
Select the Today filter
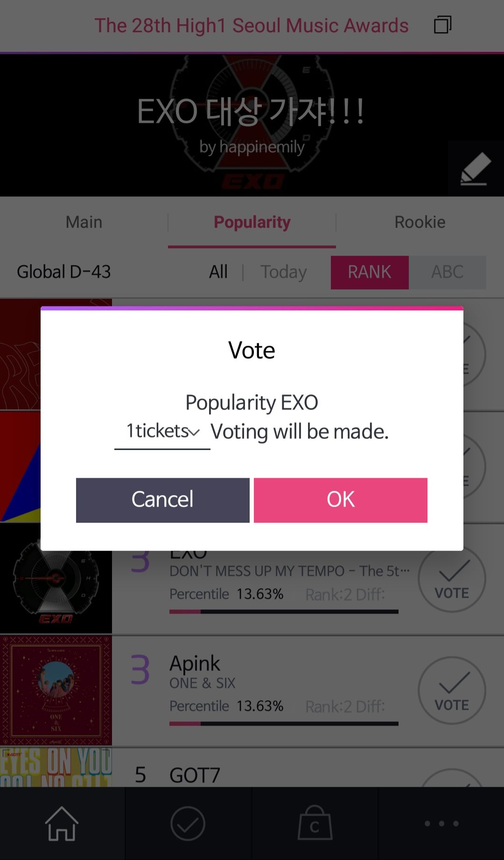(x=284, y=272)
